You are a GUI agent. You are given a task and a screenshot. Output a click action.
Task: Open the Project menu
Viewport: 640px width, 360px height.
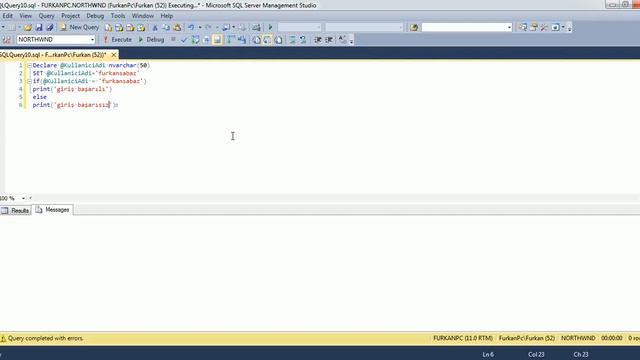pyautogui.click(x=71, y=16)
